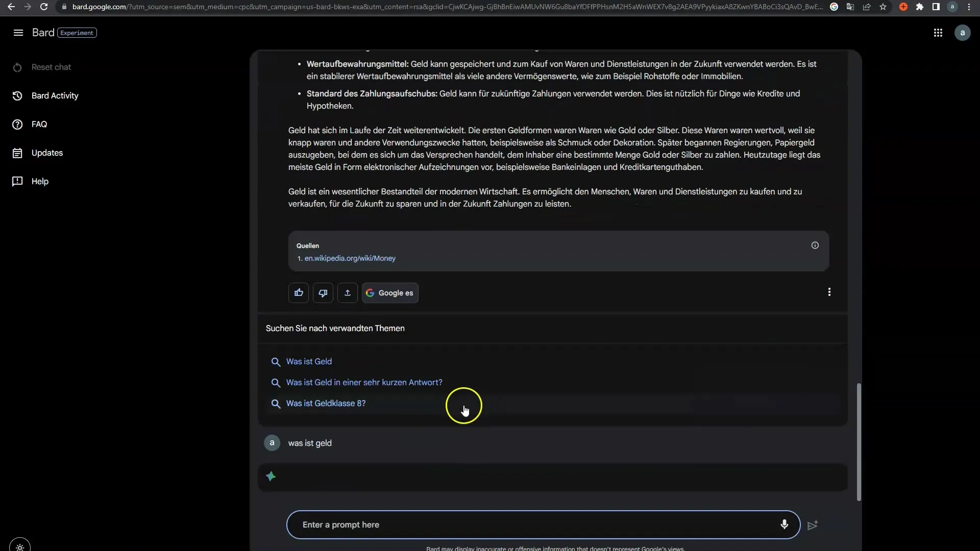This screenshot has width=980, height=551.
Task: Click the Bard sparkle/star icon
Action: point(271,477)
